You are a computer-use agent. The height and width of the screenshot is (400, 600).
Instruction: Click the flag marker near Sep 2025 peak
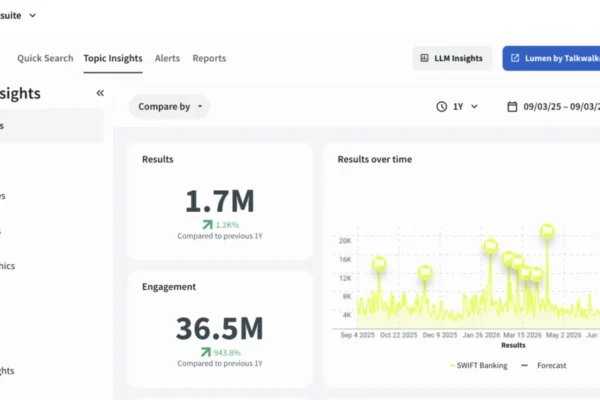pos(379,264)
